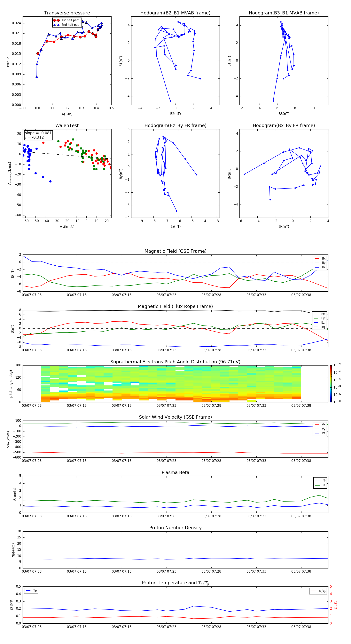Select "Bx" in the GSE magnetic field legend

[x=320, y=259]
